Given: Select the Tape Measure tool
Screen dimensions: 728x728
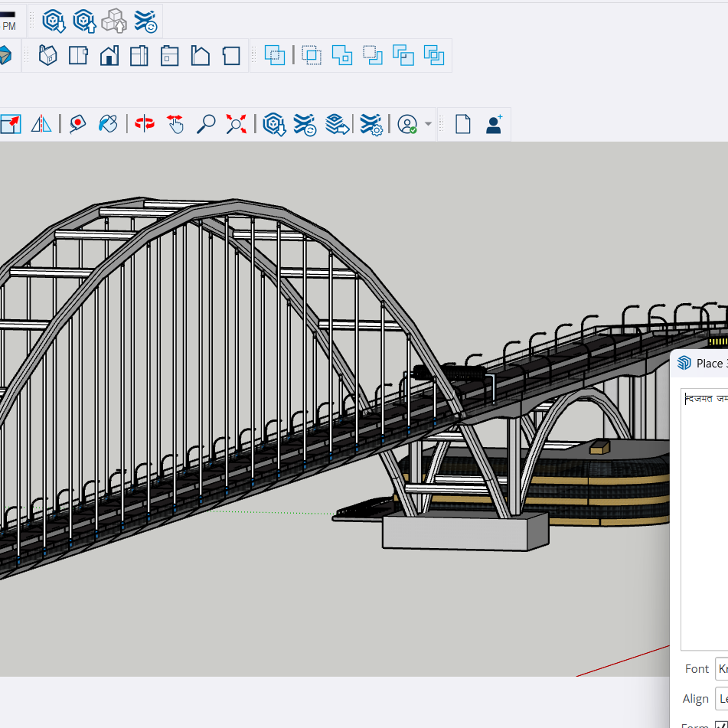Looking at the screenshot, I should coord(77,125).
